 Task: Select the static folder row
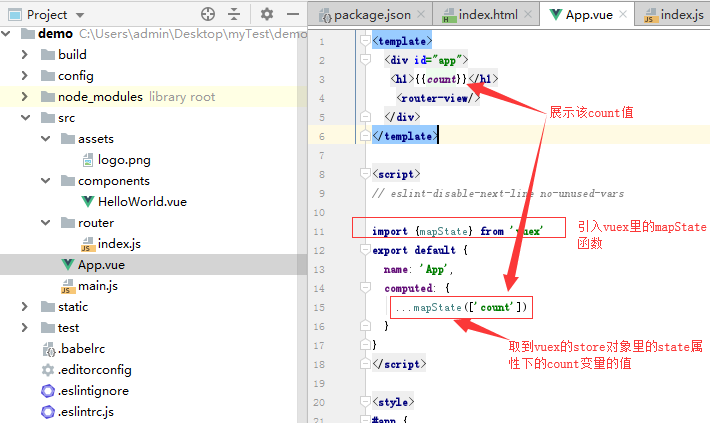[x=154, y=307]
